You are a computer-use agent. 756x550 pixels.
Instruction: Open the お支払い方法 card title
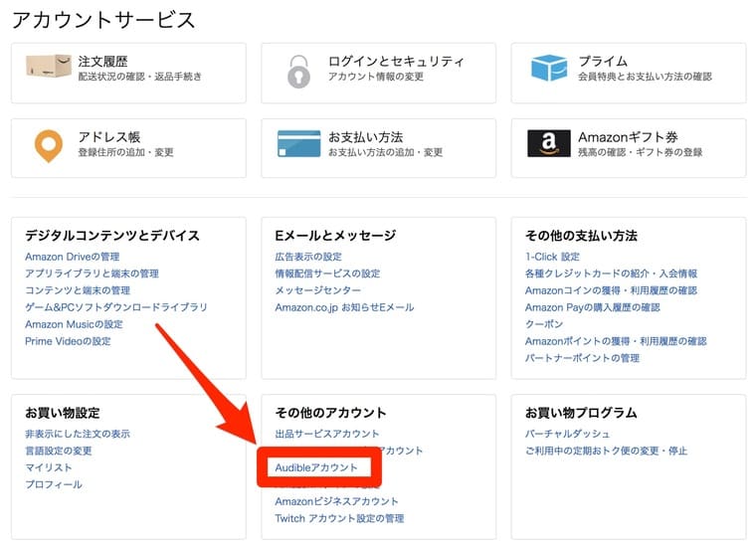365,137
